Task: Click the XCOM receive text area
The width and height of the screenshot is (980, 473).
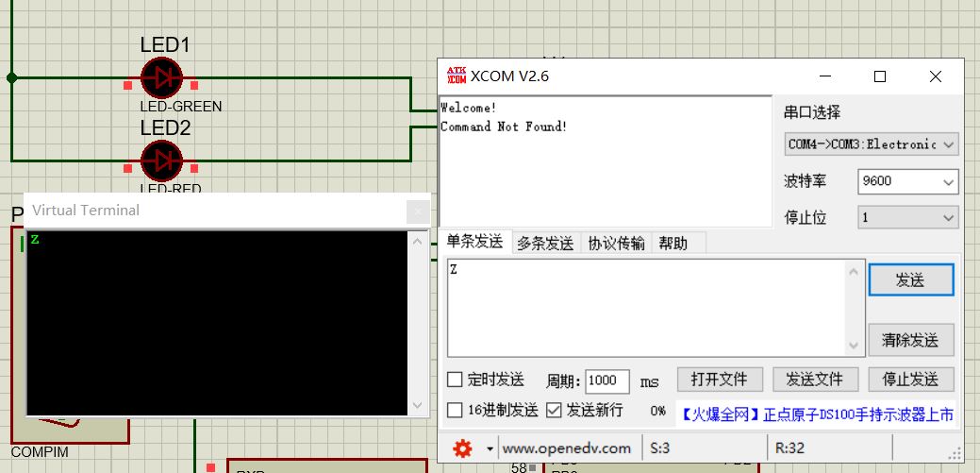Action: [x=606, y=161]
